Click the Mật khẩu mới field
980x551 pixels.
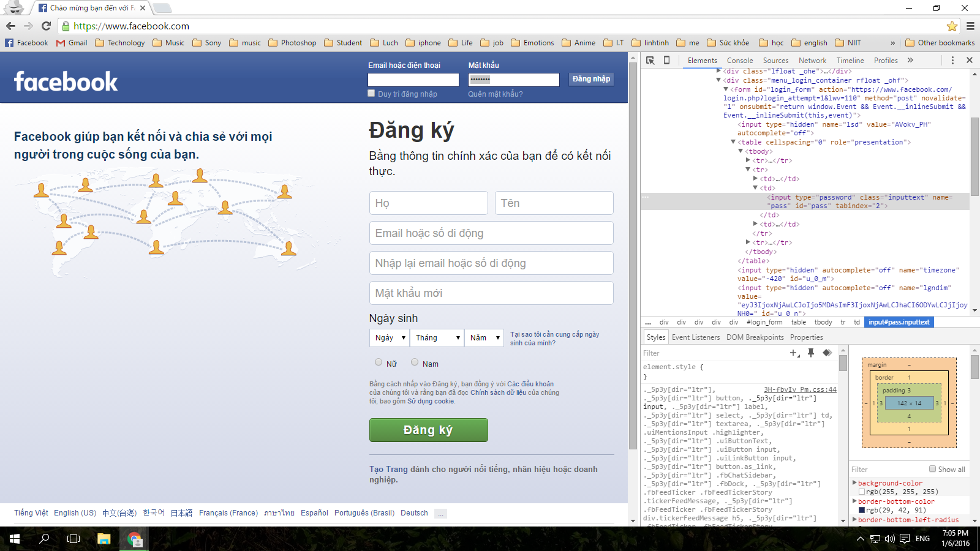(x=491, y=293)
